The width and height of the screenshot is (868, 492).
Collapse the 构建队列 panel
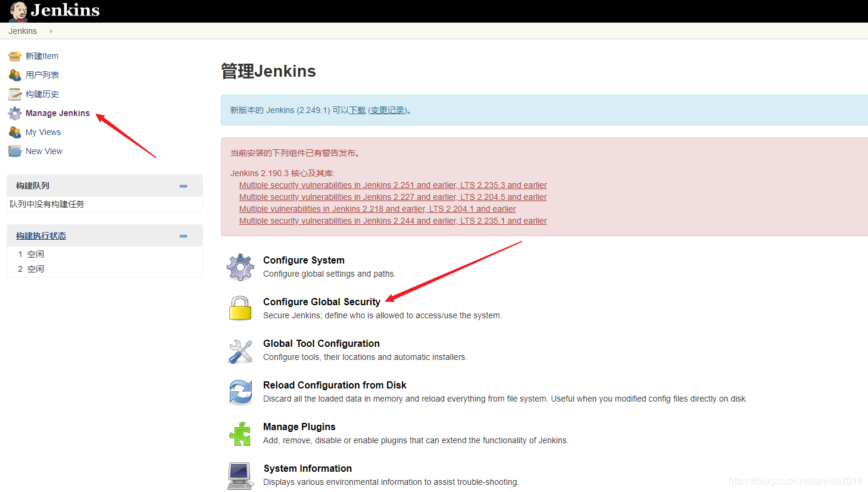coord(183,186)
